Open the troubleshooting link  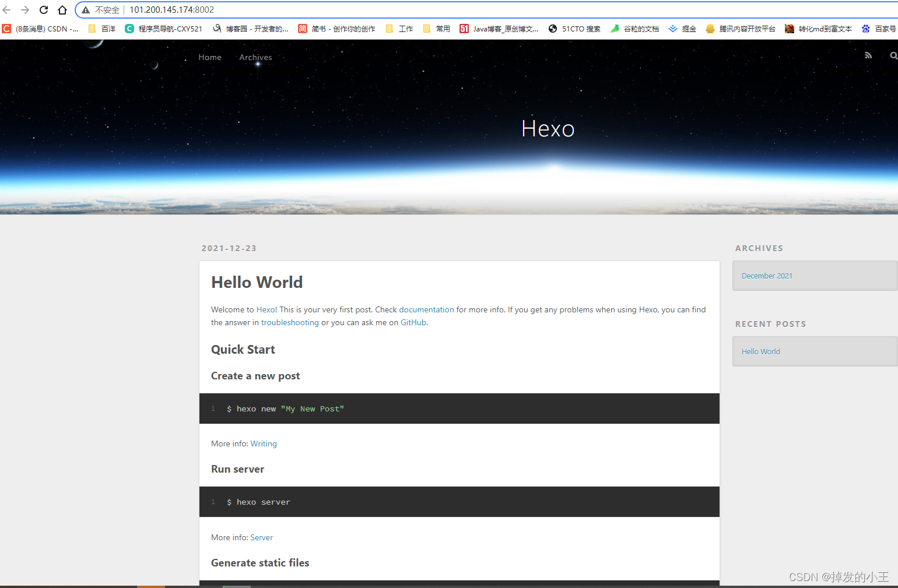pos(290,322)
